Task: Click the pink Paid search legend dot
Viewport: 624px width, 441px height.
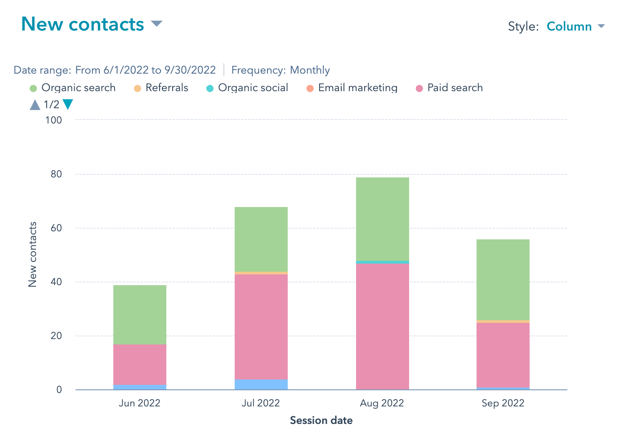Action: pyautogui.click(x=419, y=88)
